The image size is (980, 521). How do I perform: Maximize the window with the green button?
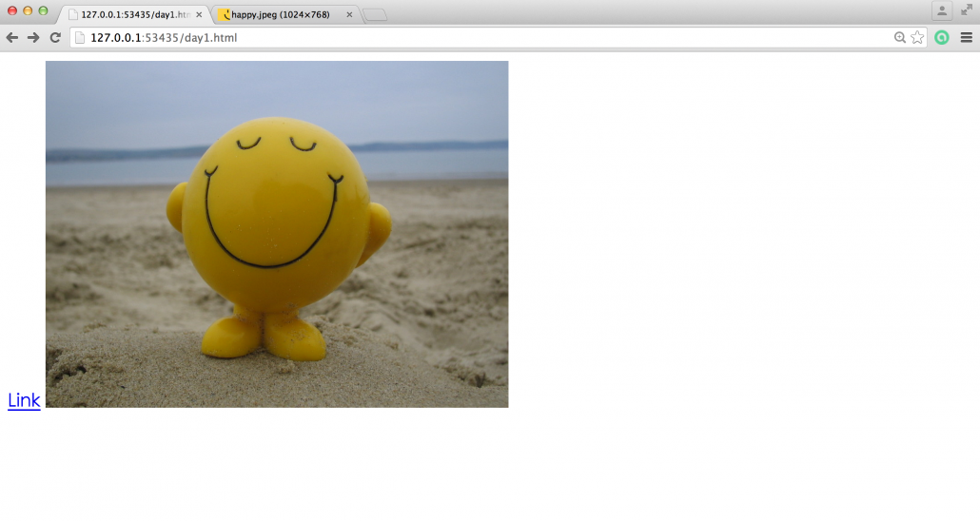(43, 10)
